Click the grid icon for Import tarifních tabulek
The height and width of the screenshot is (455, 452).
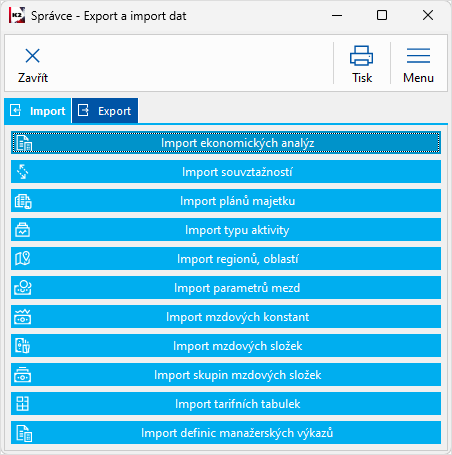[22, 404]
